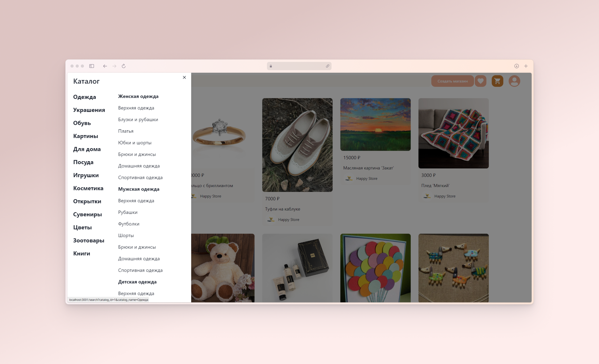This screenshot has height=364, width=599.
Task: Choose the Игрушки catalog category
Action: [86, 175]
